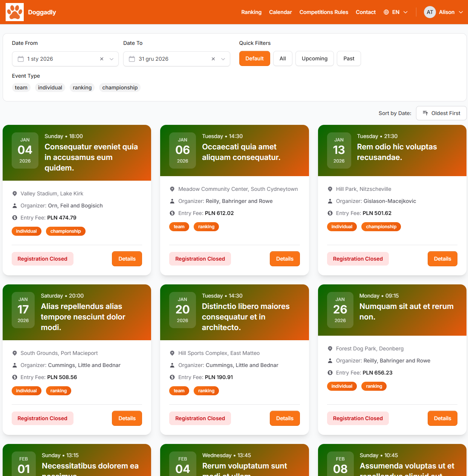Open Details for Occaecati quia amet event
468x476 pixels.
(x=284, y=259)
